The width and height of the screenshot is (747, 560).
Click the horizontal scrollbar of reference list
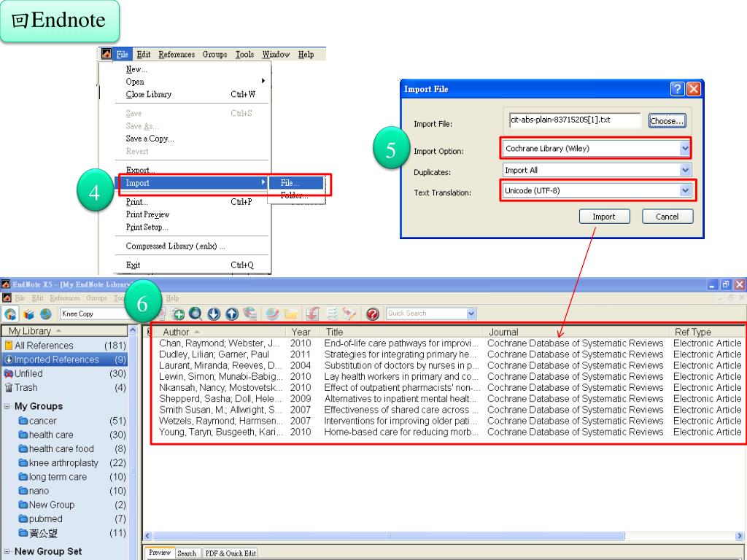(x=388, y=536)
